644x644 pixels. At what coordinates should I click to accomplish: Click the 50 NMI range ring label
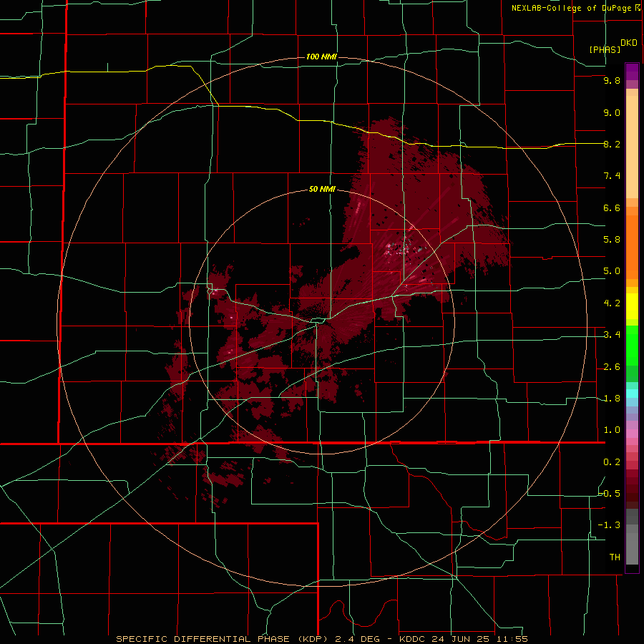click(x=322, y=189)
